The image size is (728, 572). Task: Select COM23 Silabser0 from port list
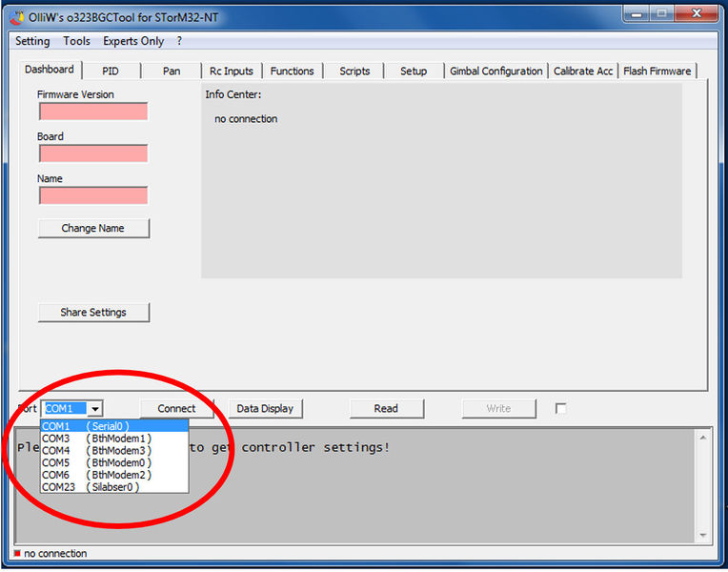click(91, 487)
